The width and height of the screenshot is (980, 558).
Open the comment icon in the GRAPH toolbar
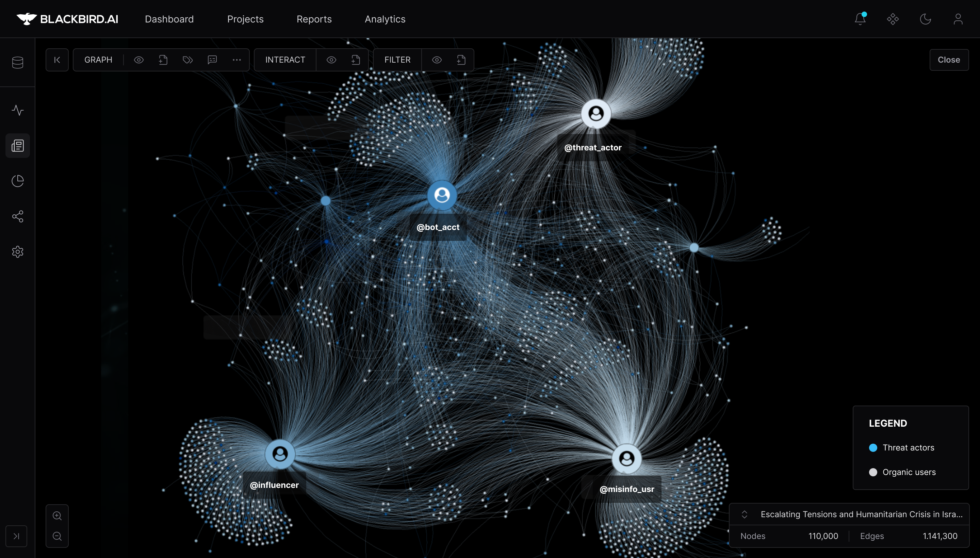point(212,60)
